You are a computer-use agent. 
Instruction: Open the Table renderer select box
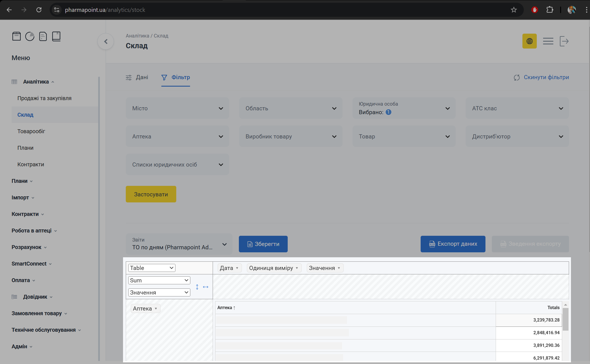[x=152, y=268]
